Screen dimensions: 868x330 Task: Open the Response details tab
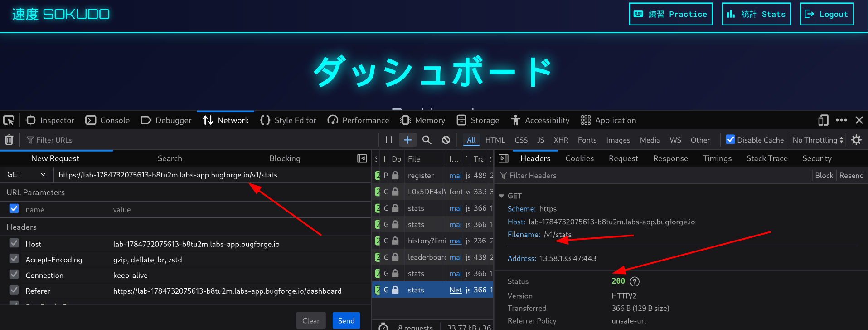coord(670,158)
